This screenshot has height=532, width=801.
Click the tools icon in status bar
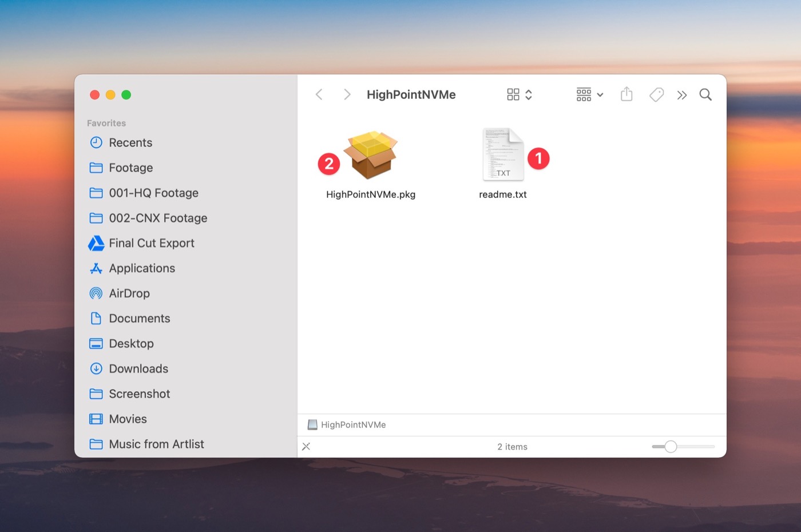306,447
